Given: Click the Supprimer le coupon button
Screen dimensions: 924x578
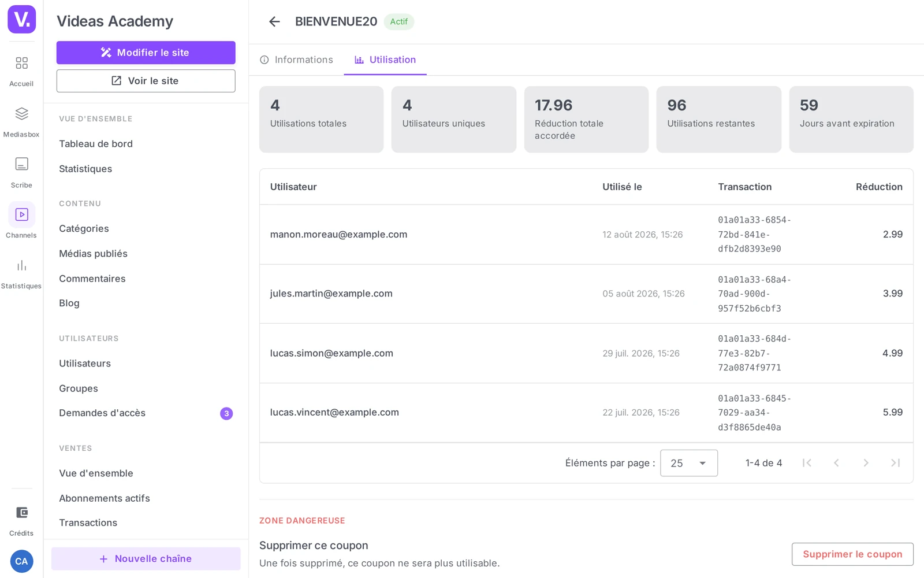Looking at the screenshot, I should point(852,554).
